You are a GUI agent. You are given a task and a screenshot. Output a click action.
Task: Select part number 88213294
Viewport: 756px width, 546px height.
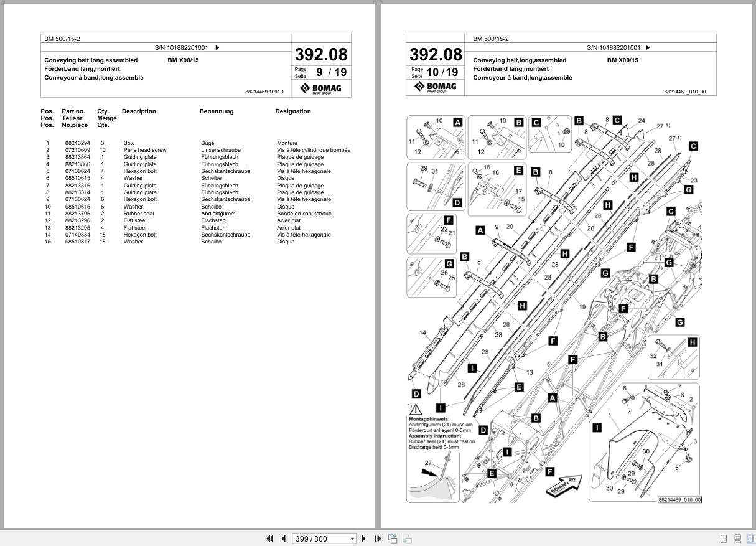[x=77, y=143]
